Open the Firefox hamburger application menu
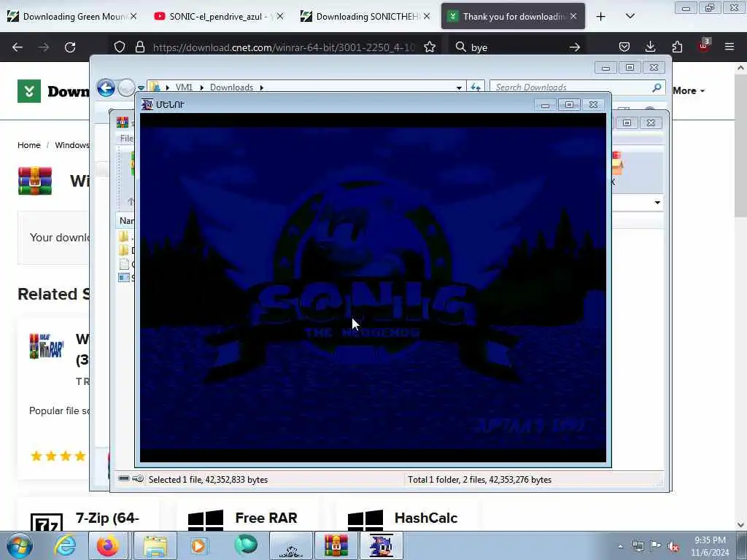 click(729, 47)
